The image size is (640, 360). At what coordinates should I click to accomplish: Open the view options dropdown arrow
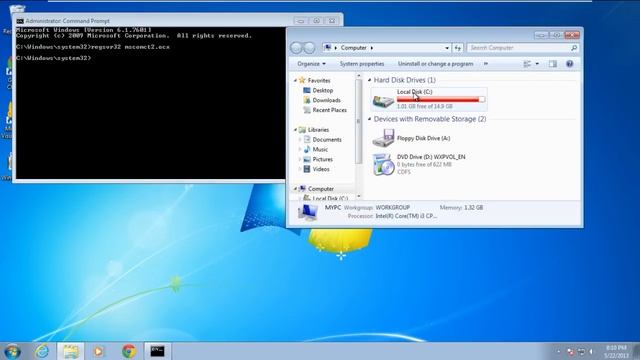coord(537,64)
